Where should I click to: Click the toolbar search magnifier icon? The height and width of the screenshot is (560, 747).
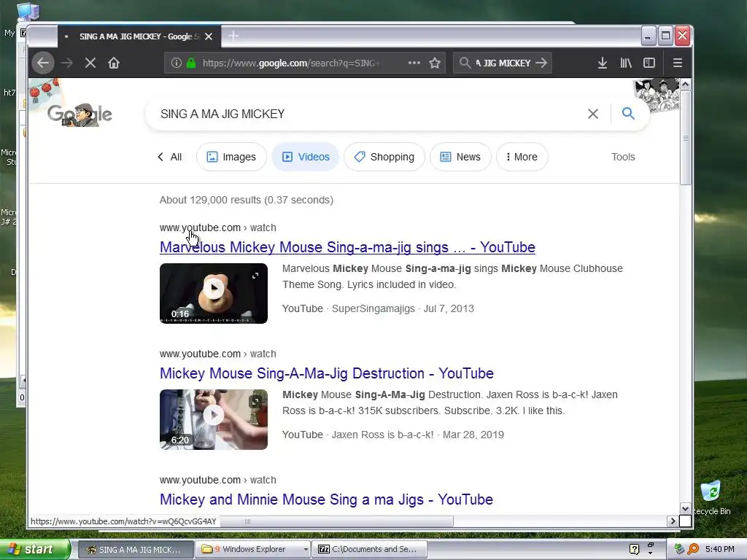click(x=465, y=63)
